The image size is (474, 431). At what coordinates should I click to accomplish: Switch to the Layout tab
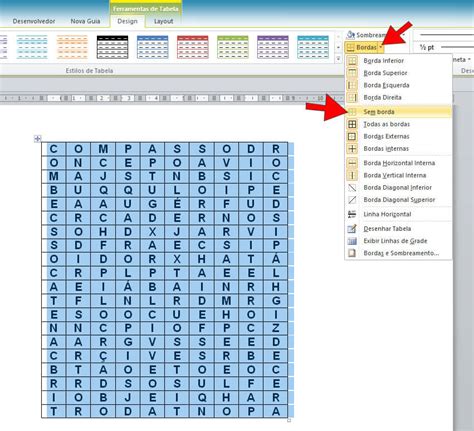[163, 21]
